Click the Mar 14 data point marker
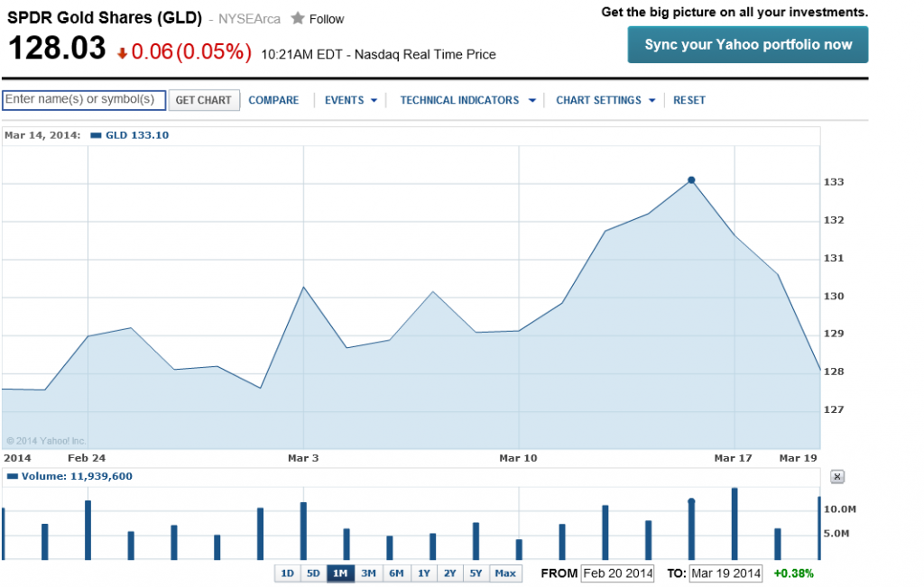Image resolution: width=924 pixels, height=587 pixels. (x=691, y=180)
